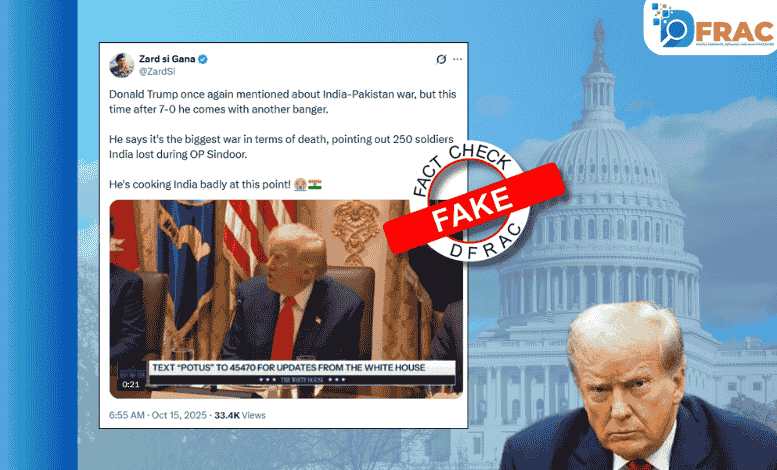This screenshot has width=777, height=470.
Task: Click the Oct 15, 2025 date
Action: (x=179, y=415)
